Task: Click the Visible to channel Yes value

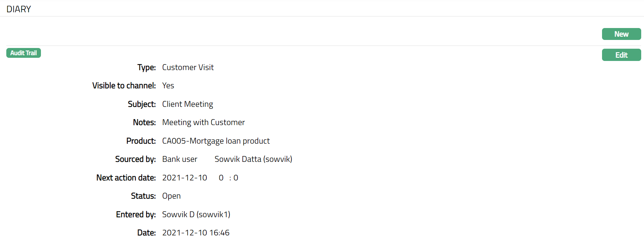Action: coord(168,85)
